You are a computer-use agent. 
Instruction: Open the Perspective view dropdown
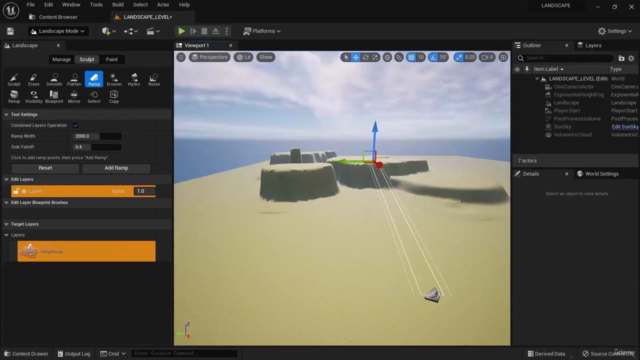pyautogui.click(x=209, y=57)
